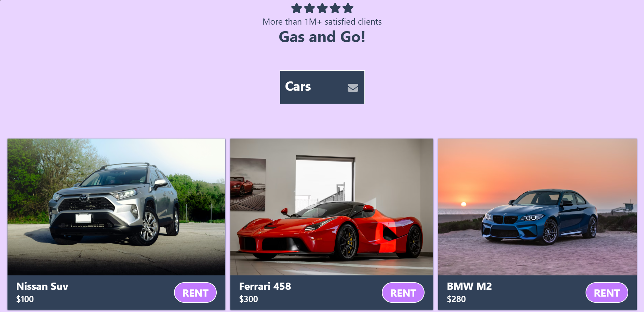Click the middle rating star

point(322,8)
